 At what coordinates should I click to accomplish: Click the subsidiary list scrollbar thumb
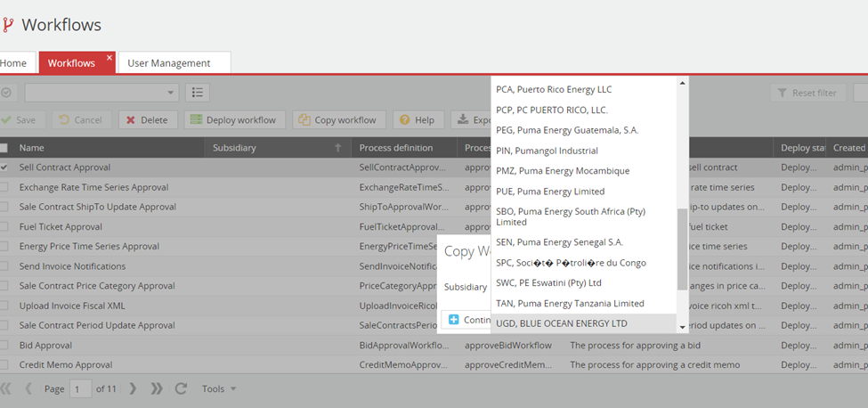tap(682, 249)
